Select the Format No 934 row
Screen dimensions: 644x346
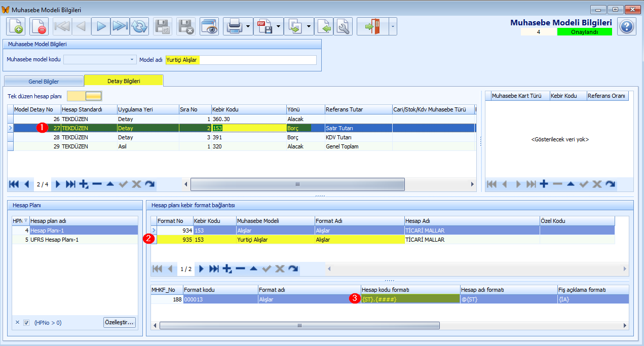click(383, 230)
